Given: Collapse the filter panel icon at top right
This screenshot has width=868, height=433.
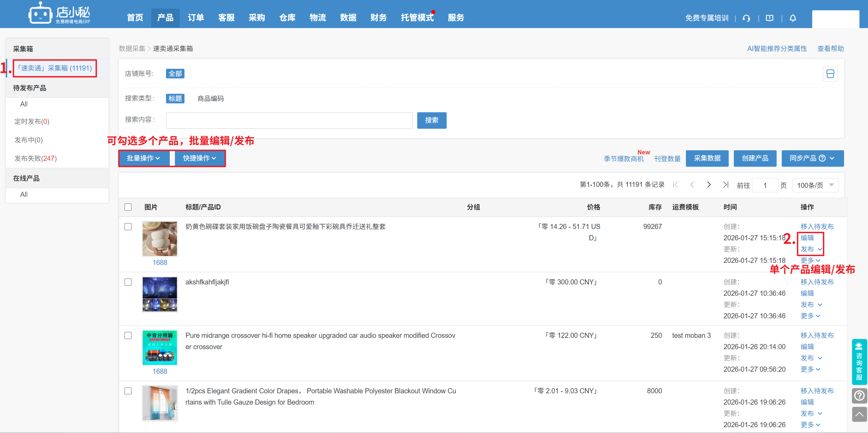Looking at the screenshot, I should [830, 74].
